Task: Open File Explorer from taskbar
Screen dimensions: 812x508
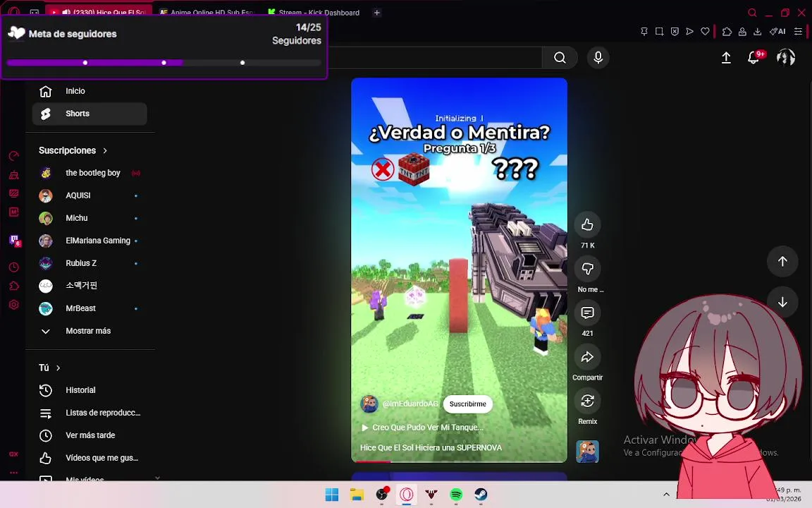Action: pos(357,495)
